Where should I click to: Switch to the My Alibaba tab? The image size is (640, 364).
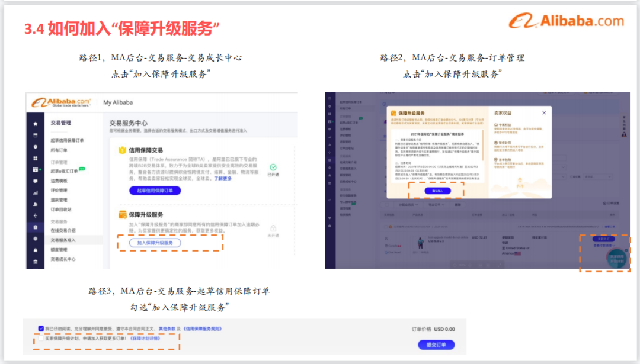coord(117,102)
